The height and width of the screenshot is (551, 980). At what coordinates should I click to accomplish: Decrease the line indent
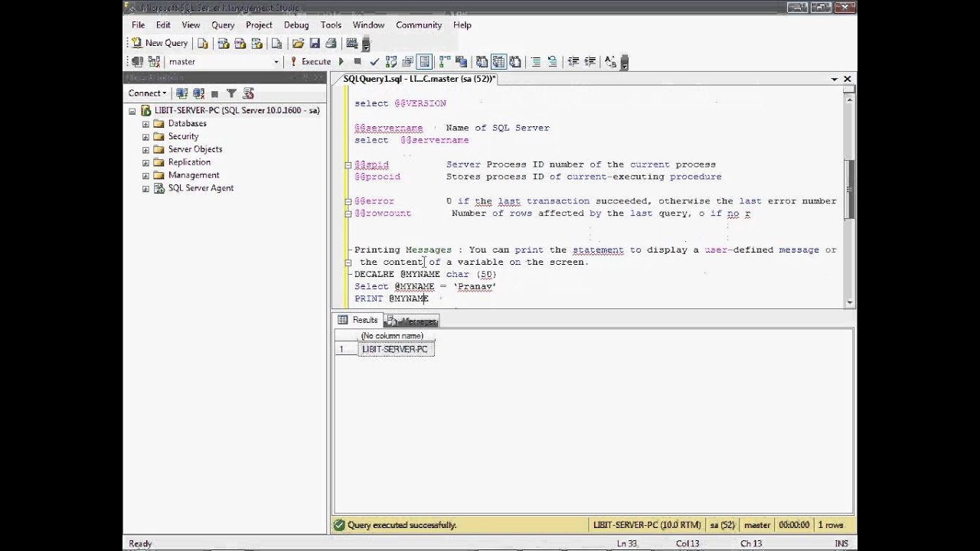click(573, 62)
